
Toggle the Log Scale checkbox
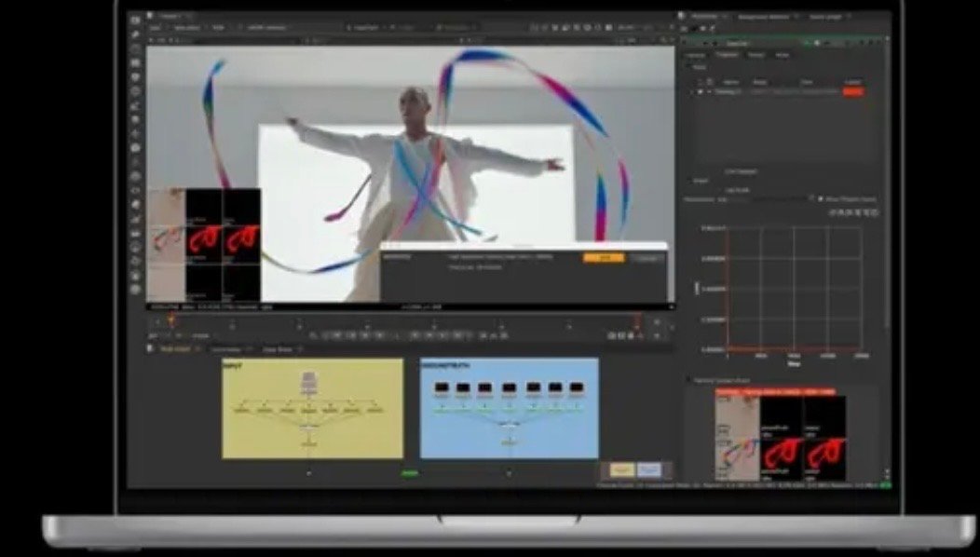[722, 190]
